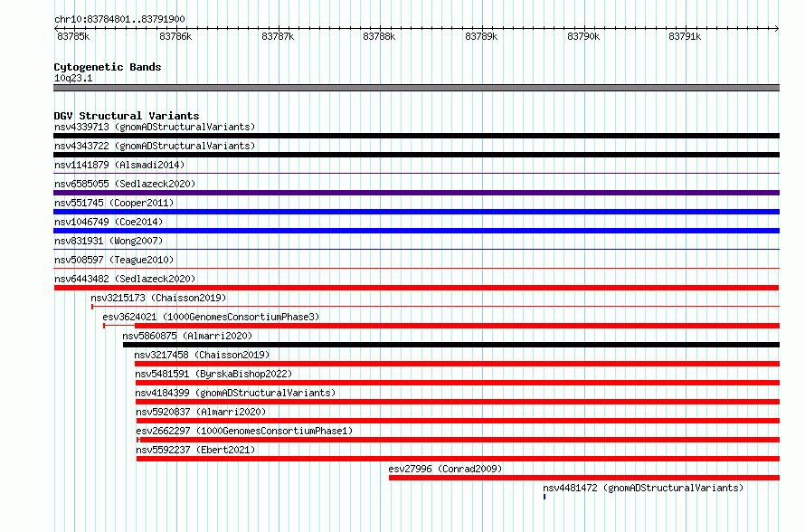The height and width of the screenshot is (532, 805).
Task: Click the thin blue line of nsv831931
Action: [416, 250]
